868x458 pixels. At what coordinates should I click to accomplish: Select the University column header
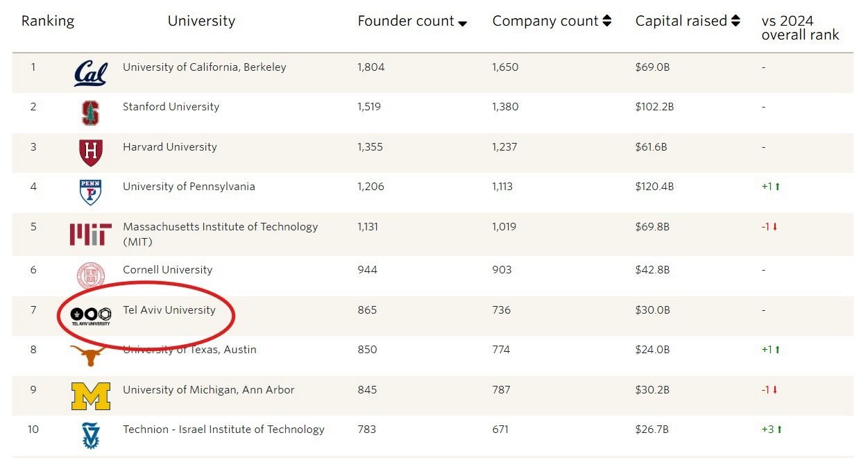coord(201,21)
